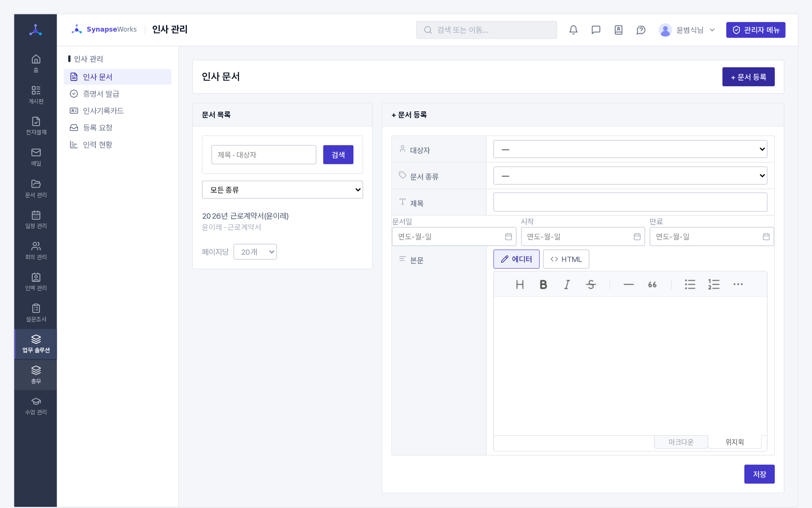The image size is (812, 508).
Task: Open 일정 관리 in the sidebar
Action: click(x=36, y=219)
